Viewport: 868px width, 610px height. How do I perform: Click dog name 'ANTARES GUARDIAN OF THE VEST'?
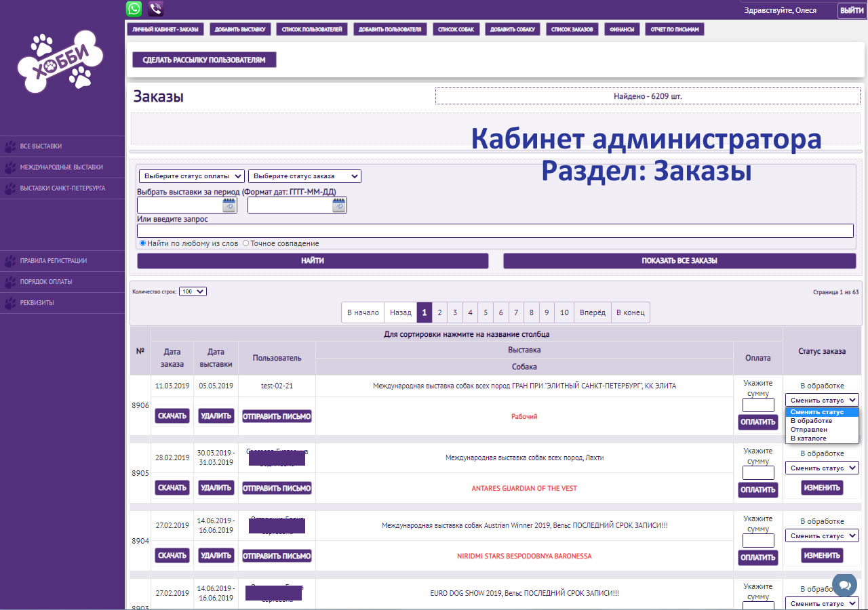click(524, 488)
